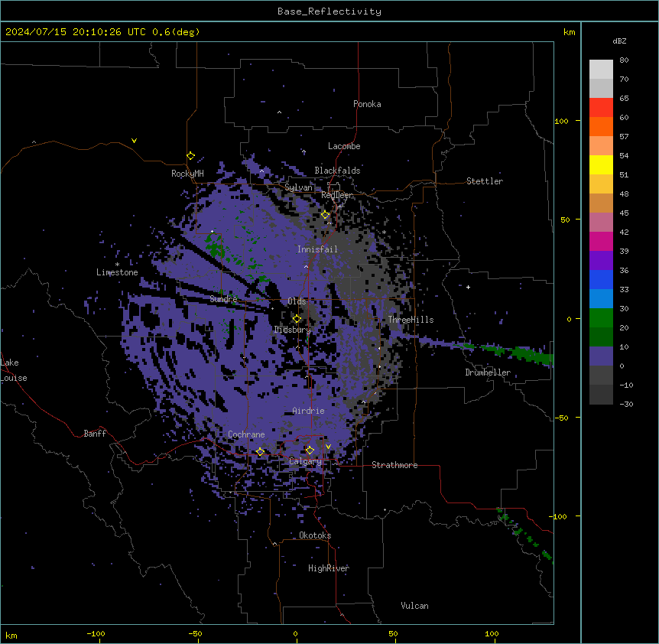
Task: Click the bright green swatch between 30 and 20 dBZ
Action: point(601,318)
